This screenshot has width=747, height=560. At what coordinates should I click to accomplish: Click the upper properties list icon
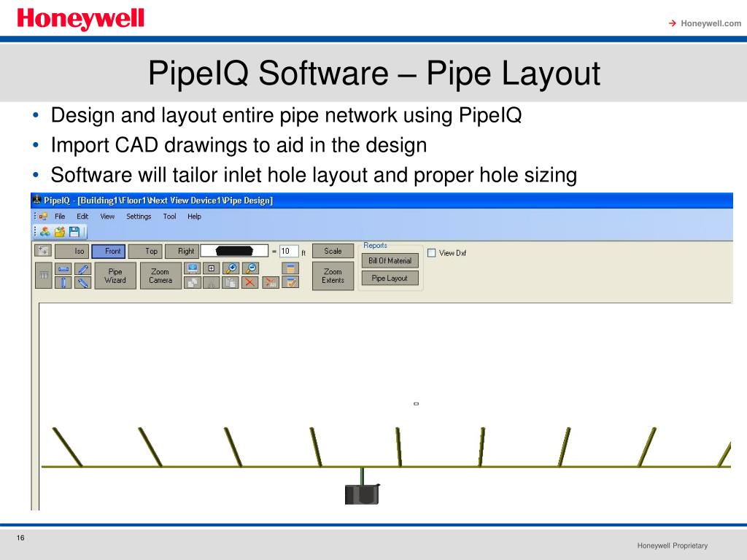290,268
